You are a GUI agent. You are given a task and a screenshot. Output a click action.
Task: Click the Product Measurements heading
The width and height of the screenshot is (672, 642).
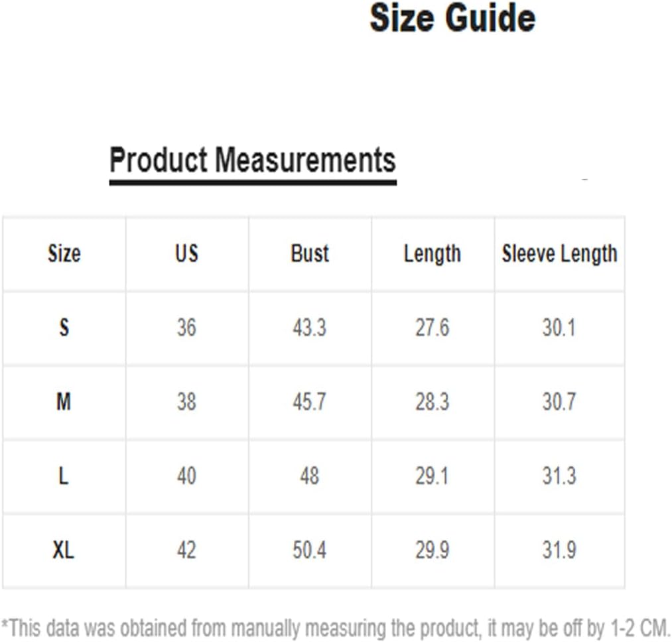[253, 160]
